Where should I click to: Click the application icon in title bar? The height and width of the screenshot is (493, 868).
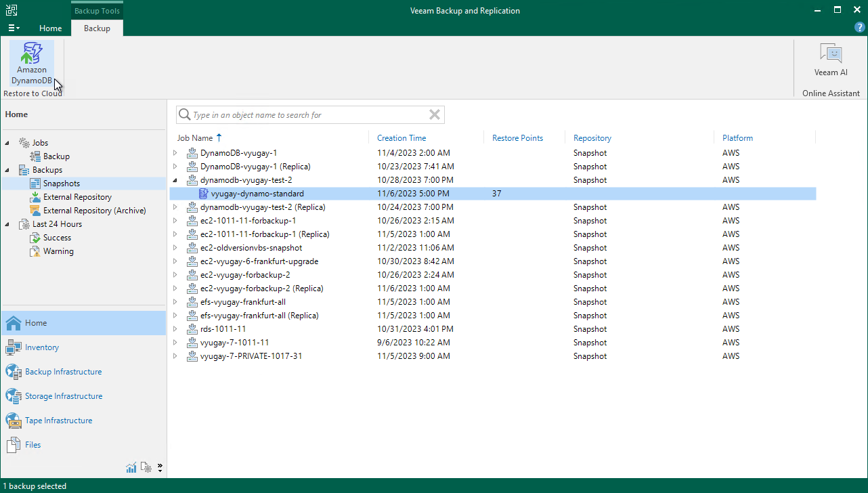coord(12,10)
